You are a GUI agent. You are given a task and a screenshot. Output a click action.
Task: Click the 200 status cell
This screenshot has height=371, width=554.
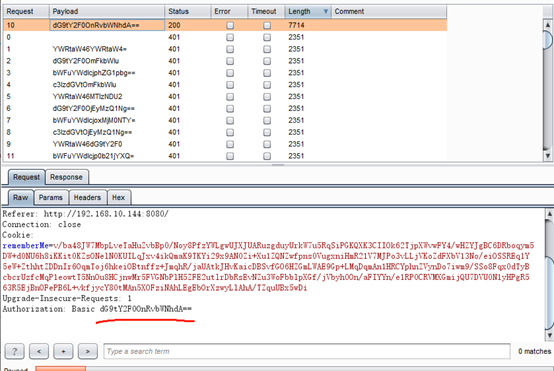[174, 25]
